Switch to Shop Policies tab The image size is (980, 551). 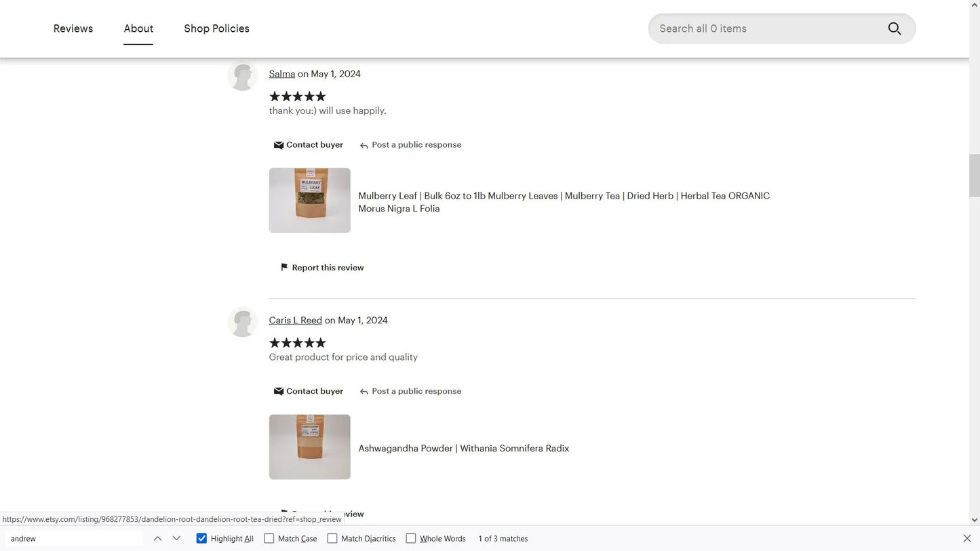[x=216, y=28]
